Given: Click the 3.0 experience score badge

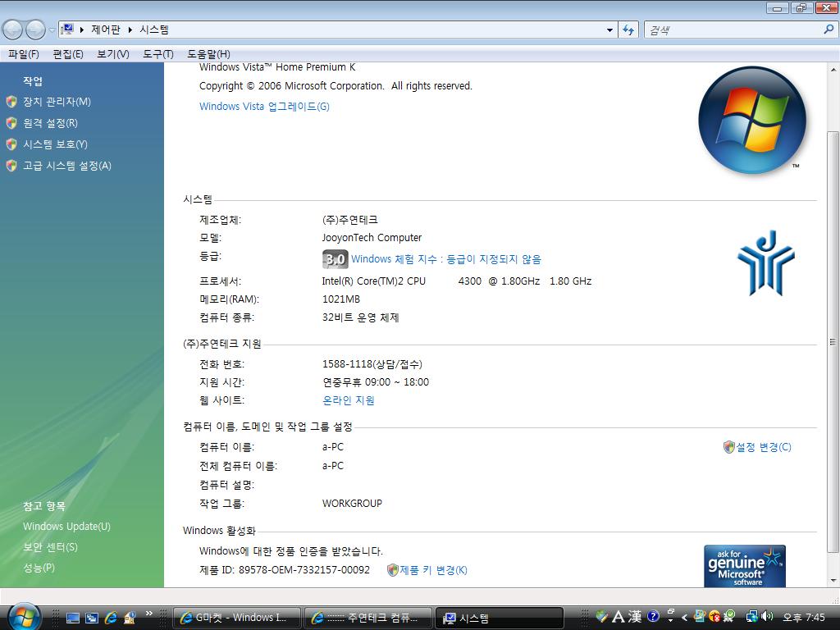Looking at the screenshot, I should pos(335,259).
